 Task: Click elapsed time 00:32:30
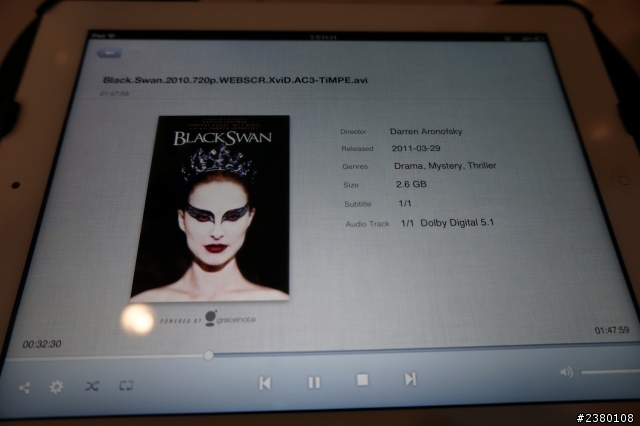click(x=42, y=344)
